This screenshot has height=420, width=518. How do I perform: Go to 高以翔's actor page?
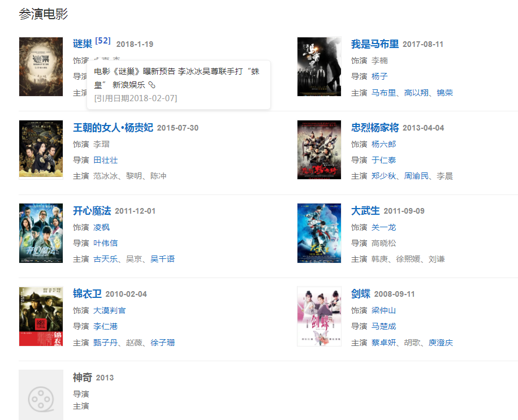(416, 93)
